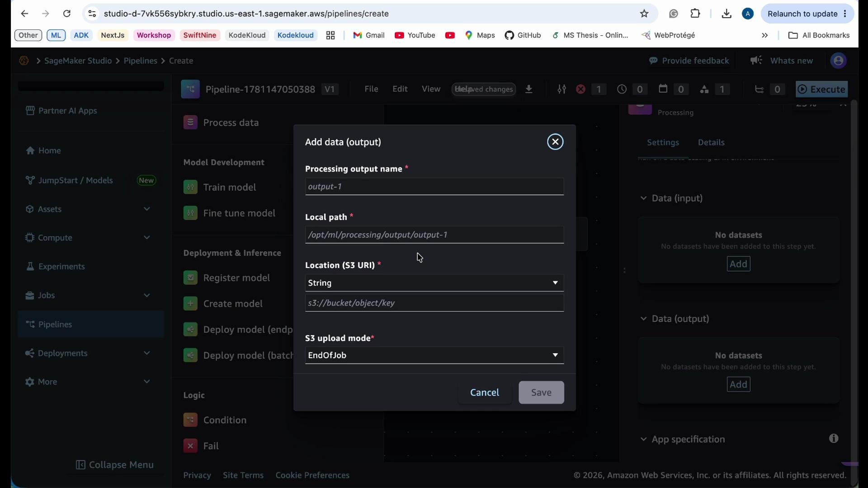
Task: Collapse the Data (input) section
Action: coord(643,198)
